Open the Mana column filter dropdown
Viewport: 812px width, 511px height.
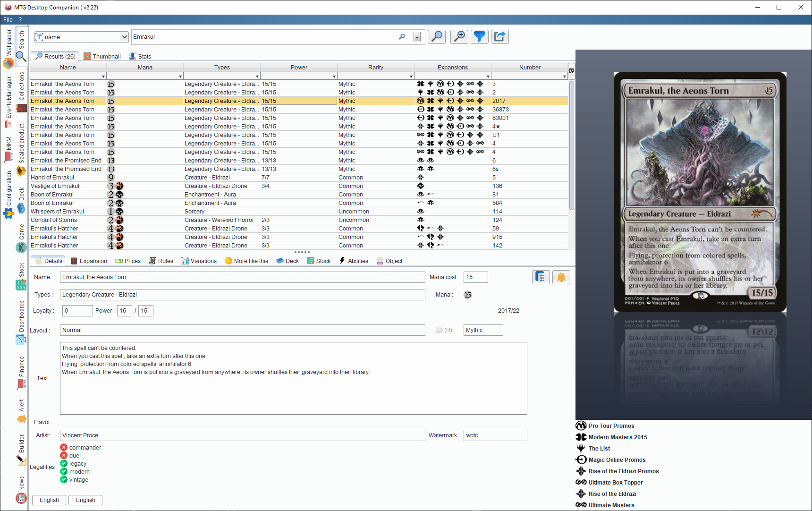pos(180,77)
